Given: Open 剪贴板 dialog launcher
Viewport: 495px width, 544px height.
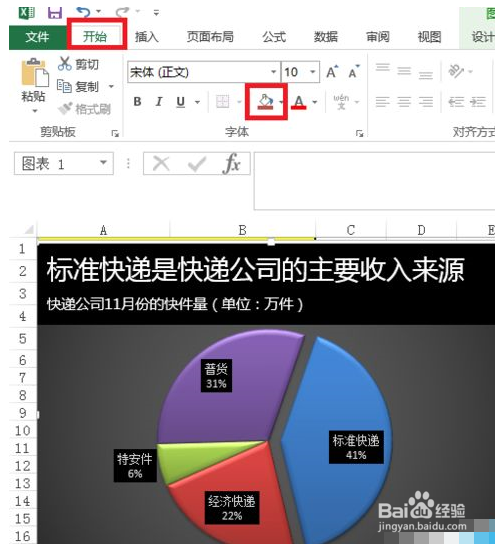Looking at the screenshot, I should point(115,133).
